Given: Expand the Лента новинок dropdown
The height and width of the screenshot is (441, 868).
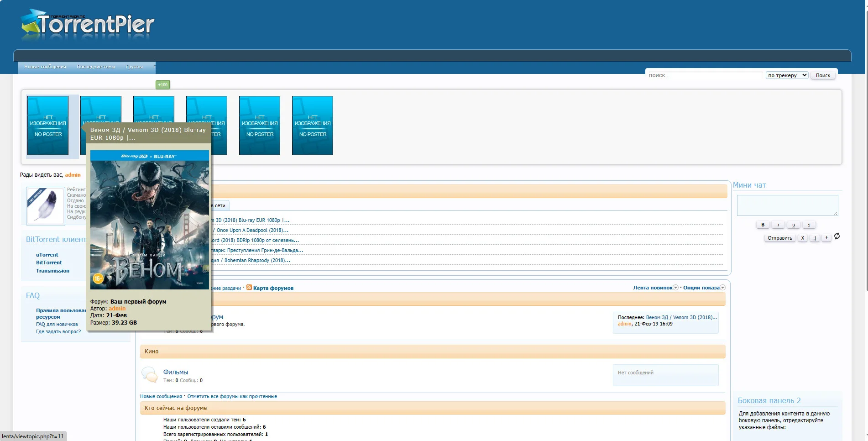Looking at the screenshot, I should pos(655,288).
